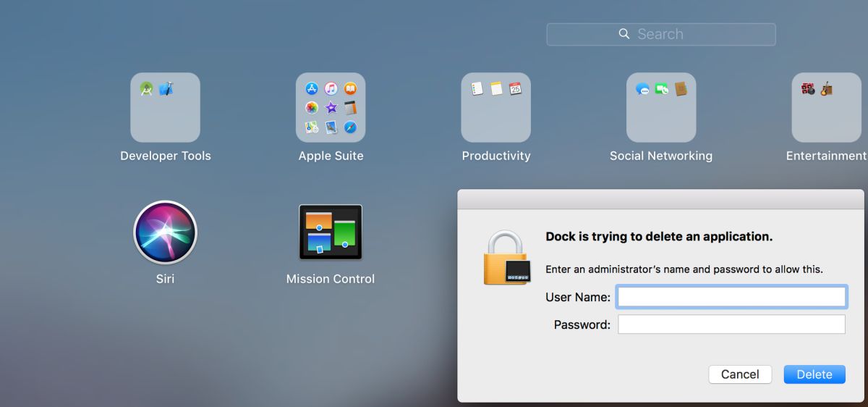Open the Social Networking folder
868x407 pixels.
tap(661, 107)
